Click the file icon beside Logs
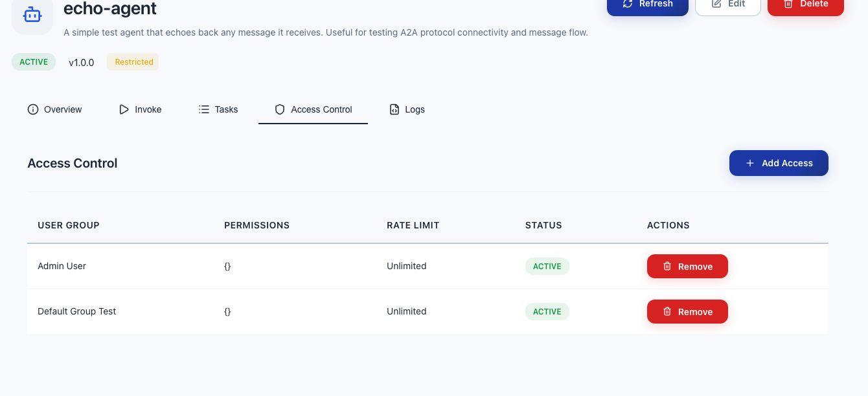The image size is (868, 396). coord(394,109)
